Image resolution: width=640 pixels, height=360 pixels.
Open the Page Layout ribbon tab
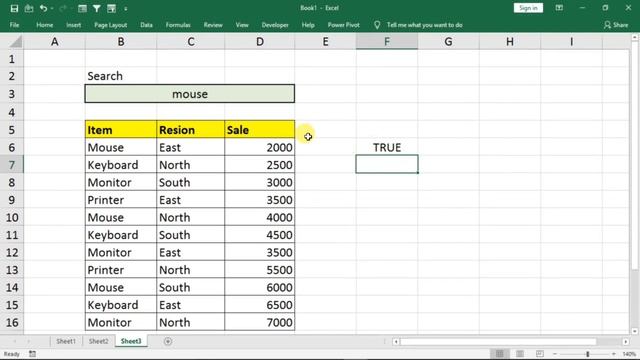pos(111,25)
